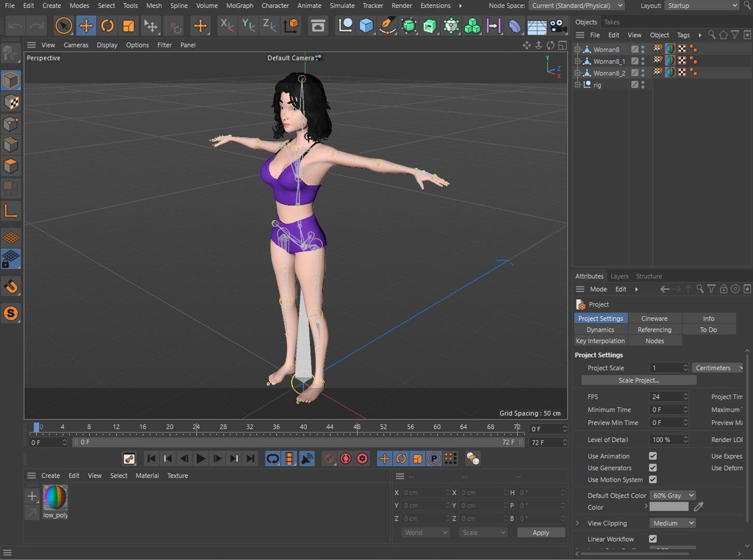Viewport: 753px width, 560px height.
Task: Go to end of animation
Action: (251, 458)
